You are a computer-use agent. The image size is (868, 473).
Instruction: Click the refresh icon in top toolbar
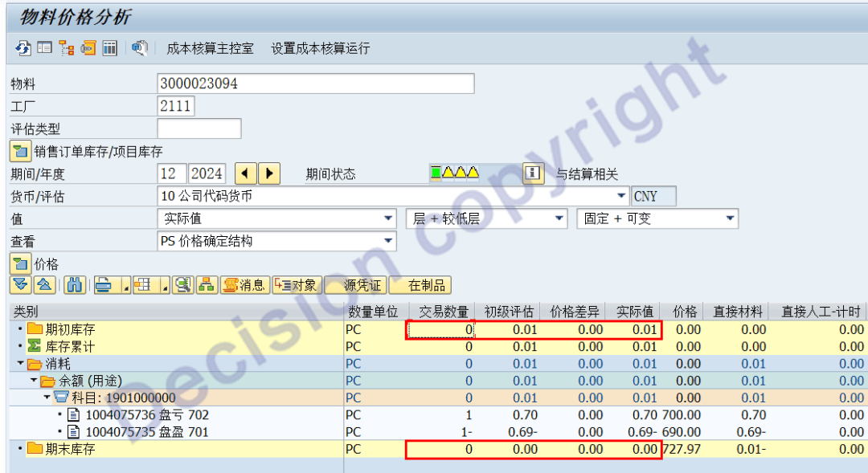tap(23, 48)
